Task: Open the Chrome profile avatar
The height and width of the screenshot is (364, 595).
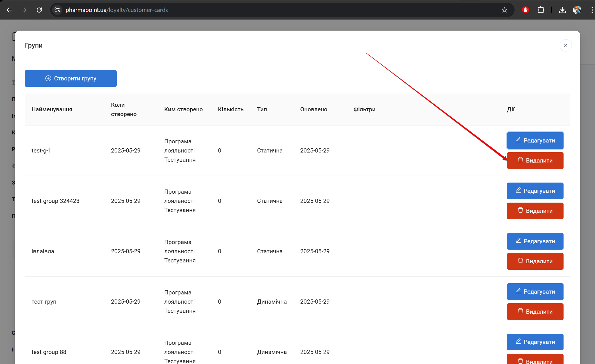Action: [x=577, y=10]
